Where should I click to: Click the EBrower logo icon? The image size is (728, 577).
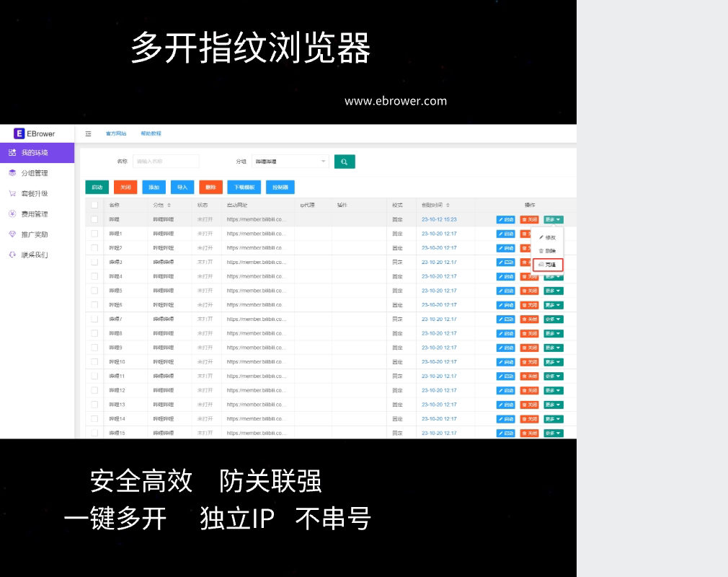pyautogui.click(x=19, y=134)
